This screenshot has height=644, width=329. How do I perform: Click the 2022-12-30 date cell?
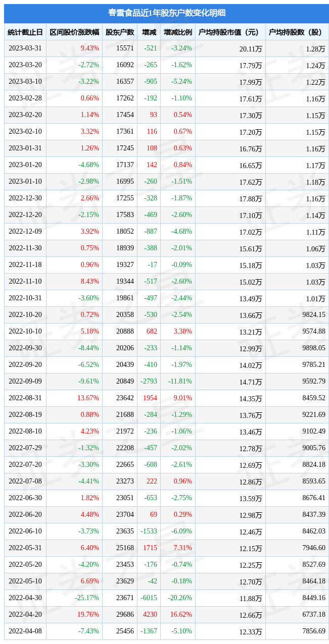(25, 198)
